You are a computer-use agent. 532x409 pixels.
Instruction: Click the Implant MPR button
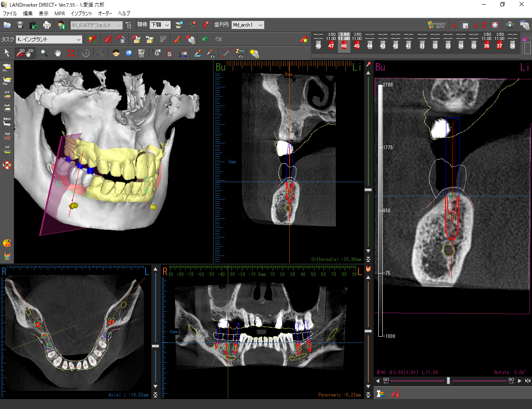pos(437,25)
